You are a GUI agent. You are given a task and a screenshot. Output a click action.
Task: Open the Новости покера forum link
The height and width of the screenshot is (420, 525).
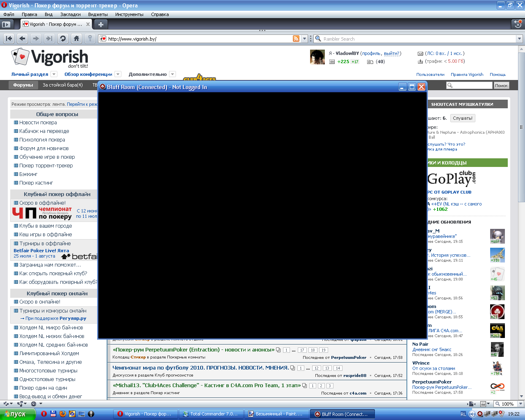tap(38, 123)
